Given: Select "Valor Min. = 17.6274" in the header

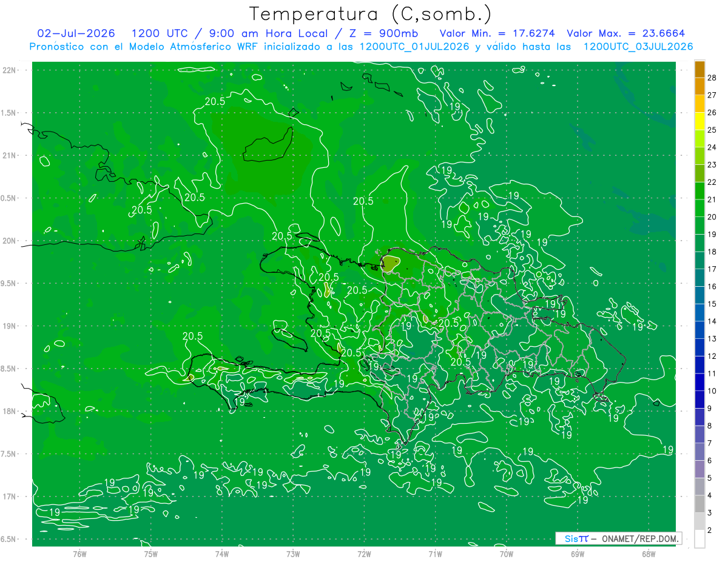Looking at the screenshot, I should click(x=497, y=33).
